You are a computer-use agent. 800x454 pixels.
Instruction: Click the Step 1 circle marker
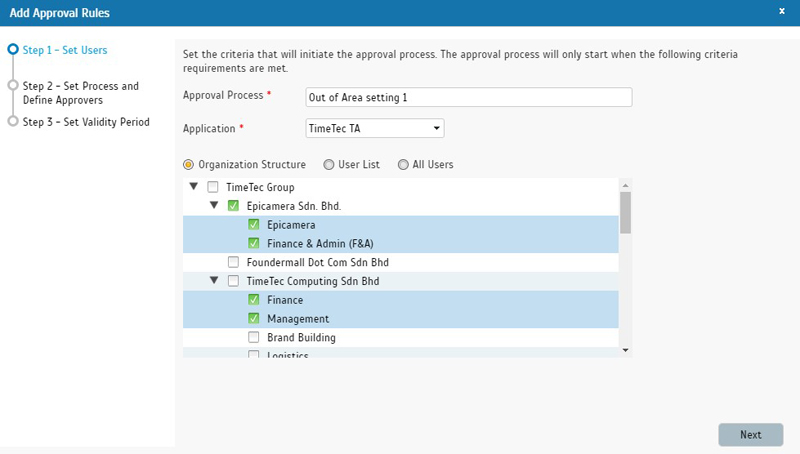pos(13,49)
